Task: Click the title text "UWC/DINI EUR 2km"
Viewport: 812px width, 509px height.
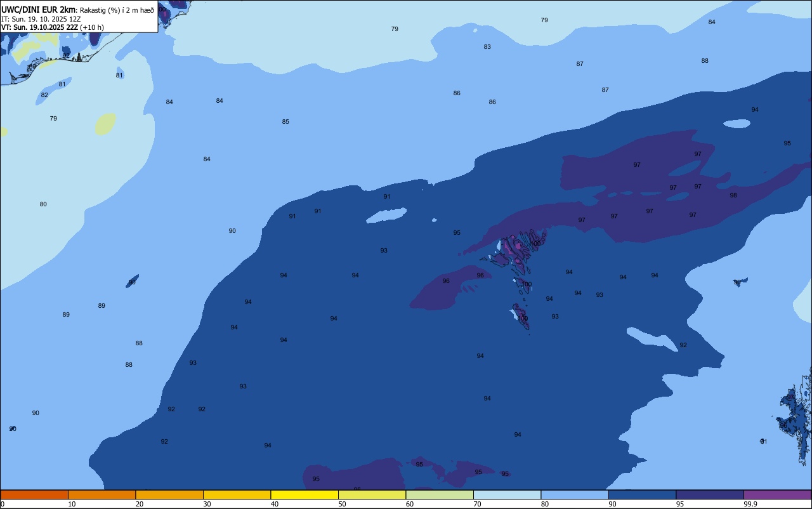Action: pyautogui.click(x=38, y=10)
